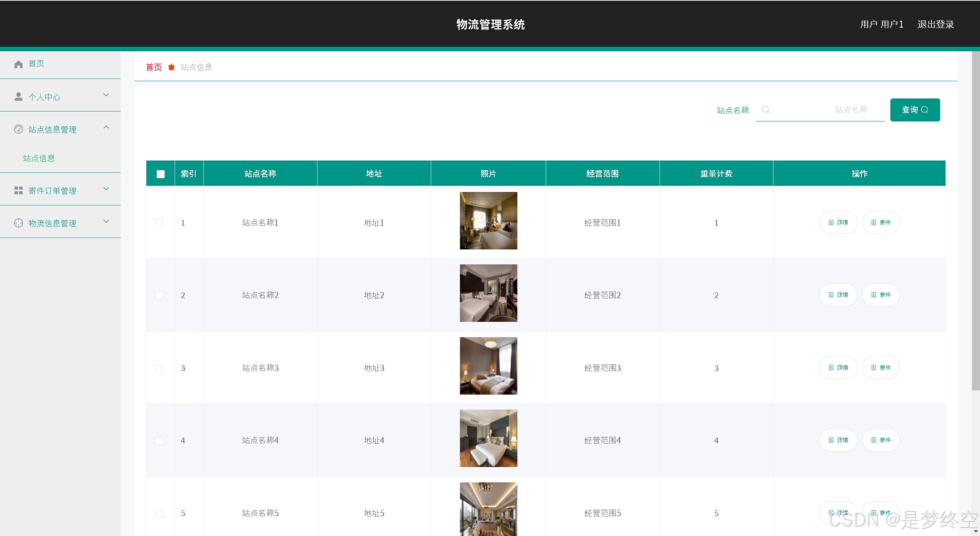Image resolution: width=980 pixels, height=536 pixels.
Task: Click the station info management gauge icon
Action: [x=18, y=129]
